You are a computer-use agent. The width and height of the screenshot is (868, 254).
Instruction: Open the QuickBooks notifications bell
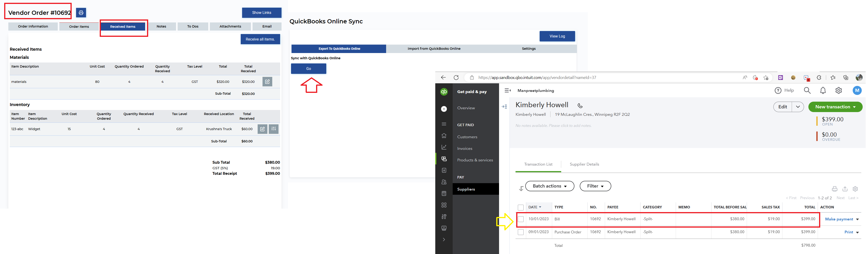(823, 91)
